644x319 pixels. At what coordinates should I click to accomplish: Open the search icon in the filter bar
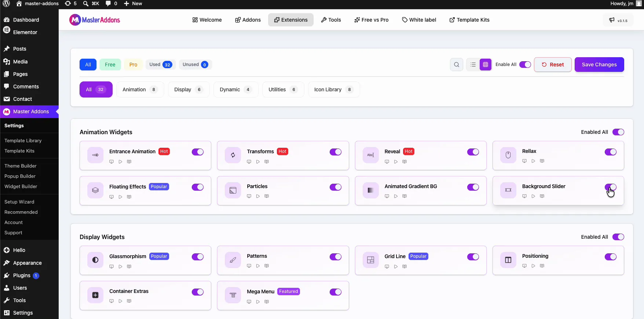[456, 65]
